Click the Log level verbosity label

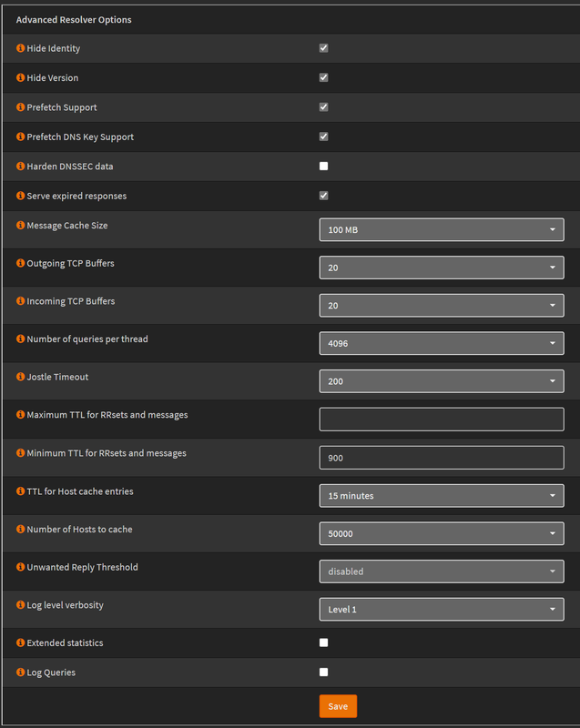pos(65,605)
